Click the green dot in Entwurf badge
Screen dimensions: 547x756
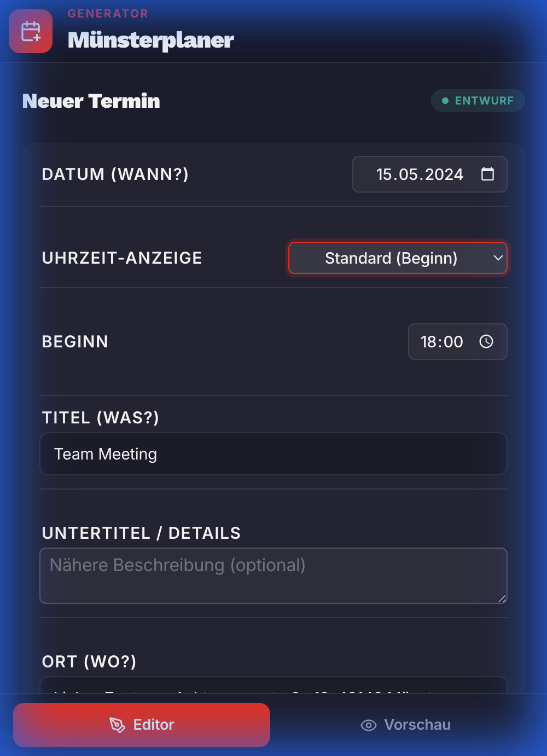click(445, 101)
